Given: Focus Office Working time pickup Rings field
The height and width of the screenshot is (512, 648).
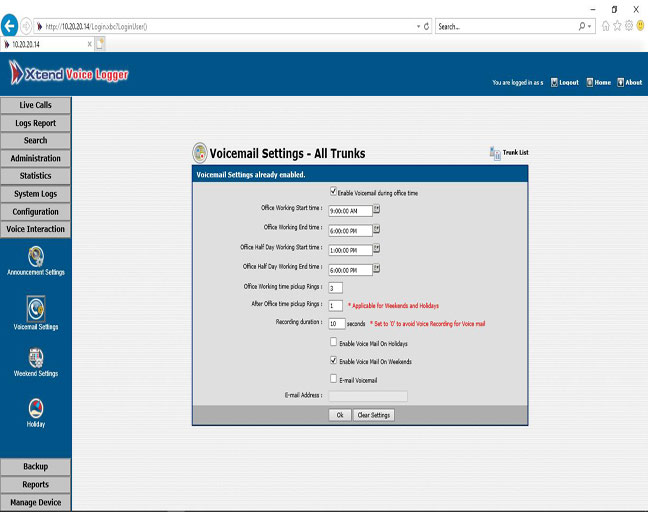Looking at the screenshot, I should click(336, 288).
